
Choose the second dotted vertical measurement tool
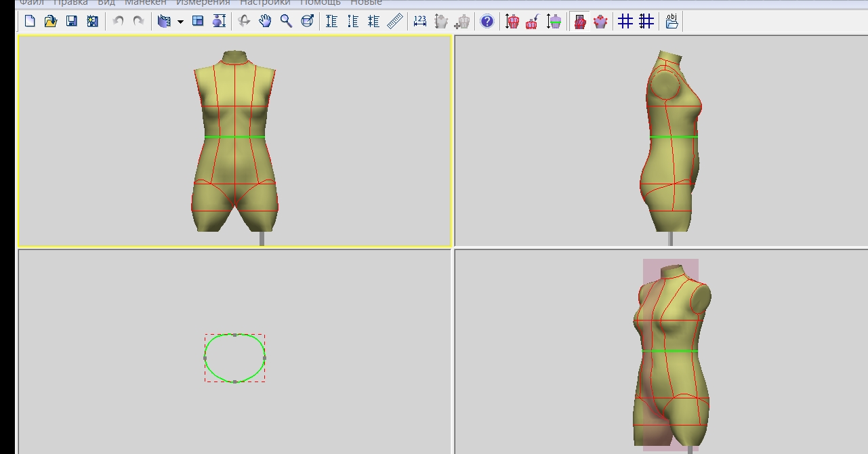coord(352,21)
